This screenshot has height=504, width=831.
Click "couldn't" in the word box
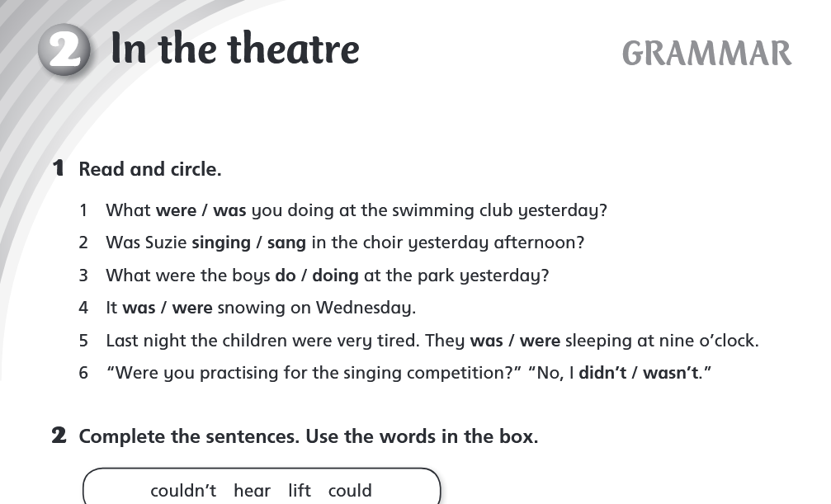coord(183,491)
